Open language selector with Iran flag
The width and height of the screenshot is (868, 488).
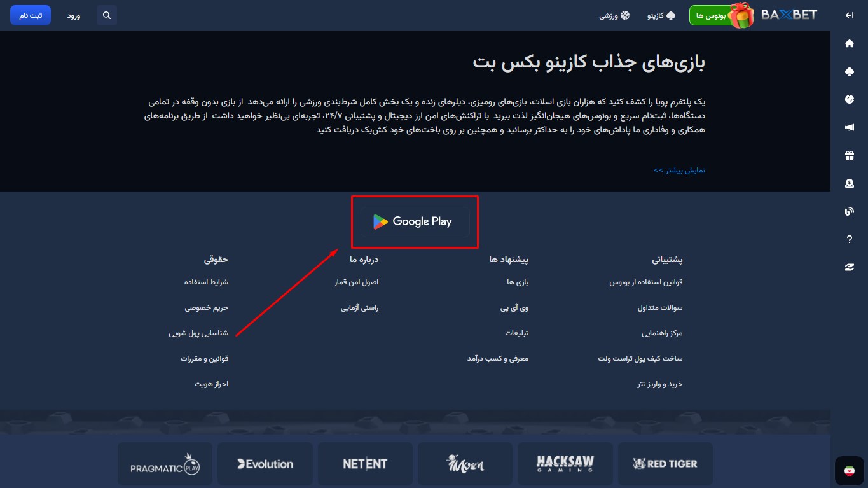pos(849,470)
